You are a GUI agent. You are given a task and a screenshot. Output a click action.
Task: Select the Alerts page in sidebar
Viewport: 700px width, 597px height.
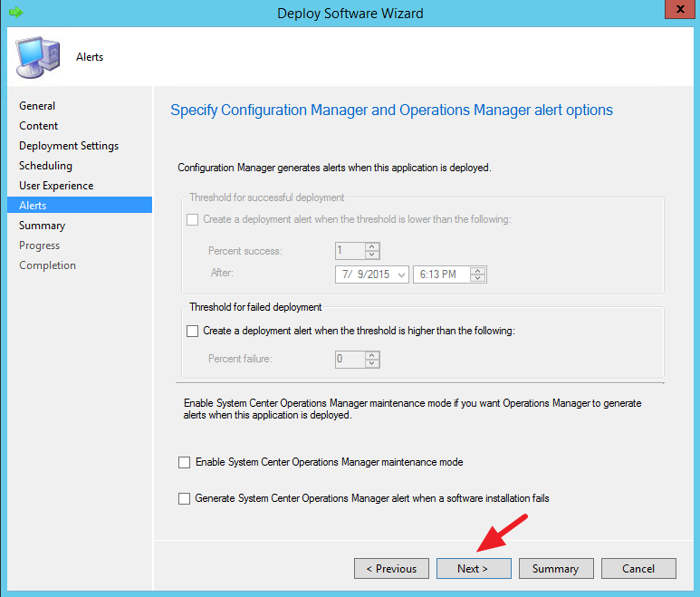tap(80, 205)
